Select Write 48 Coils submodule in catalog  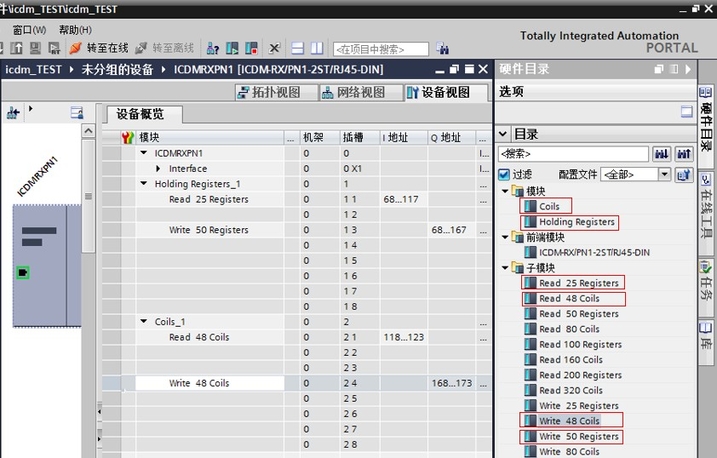pos(571,421)
